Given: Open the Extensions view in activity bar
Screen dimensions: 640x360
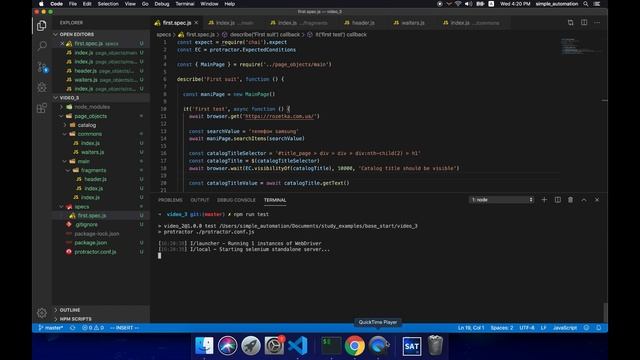Looking at the screenshot, I should click(x=42, y=108).
